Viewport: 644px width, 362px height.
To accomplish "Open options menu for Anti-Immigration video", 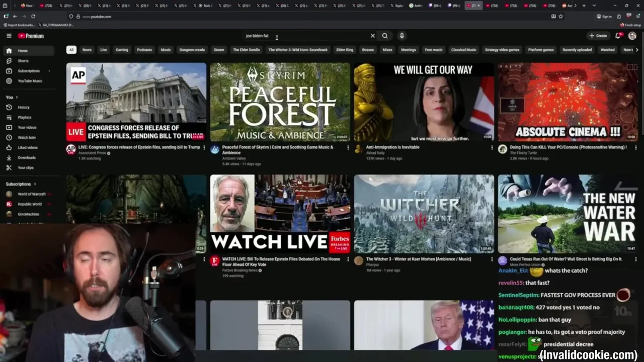I will click(492, 147).
